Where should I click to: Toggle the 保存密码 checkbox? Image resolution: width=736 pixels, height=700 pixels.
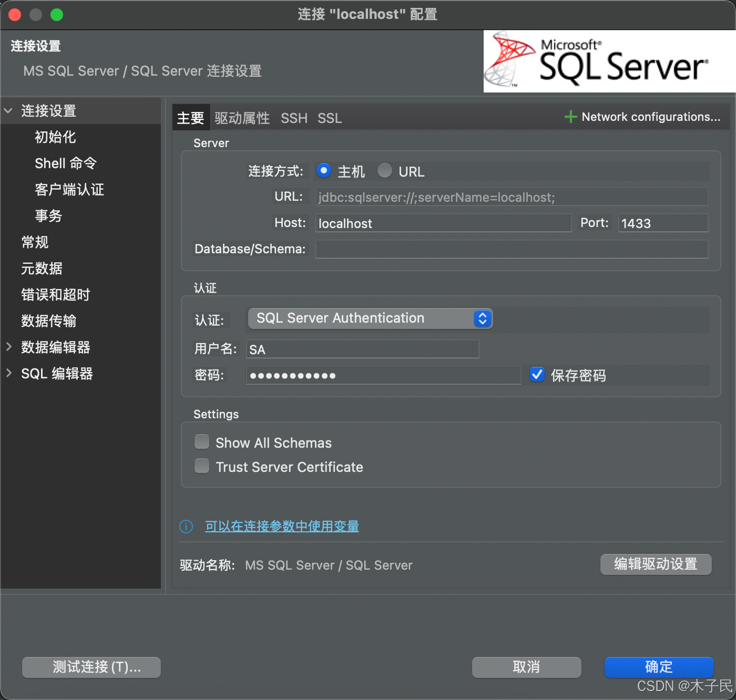(537, 375)
